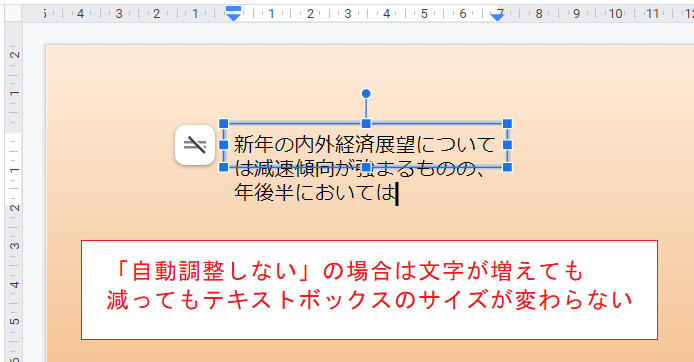
Task: Click text line 'は減速傾向が強まるものの、'
Action: click(x=360, y=169)
